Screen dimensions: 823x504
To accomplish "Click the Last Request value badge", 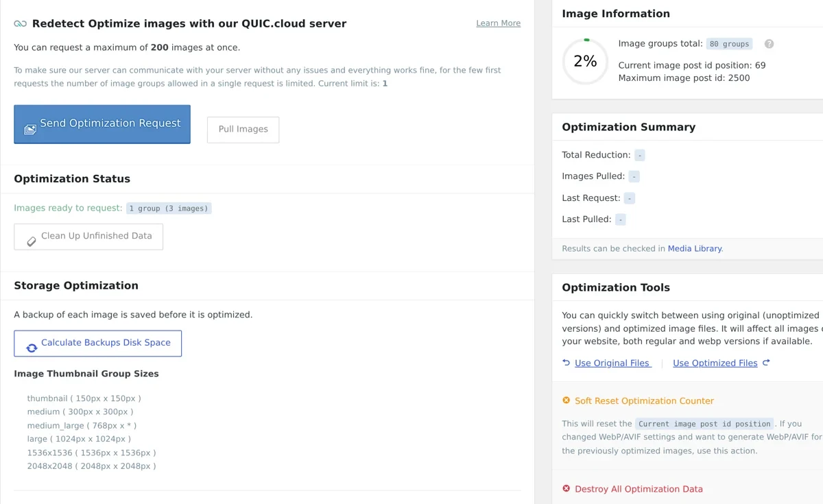I will point(629,198).
